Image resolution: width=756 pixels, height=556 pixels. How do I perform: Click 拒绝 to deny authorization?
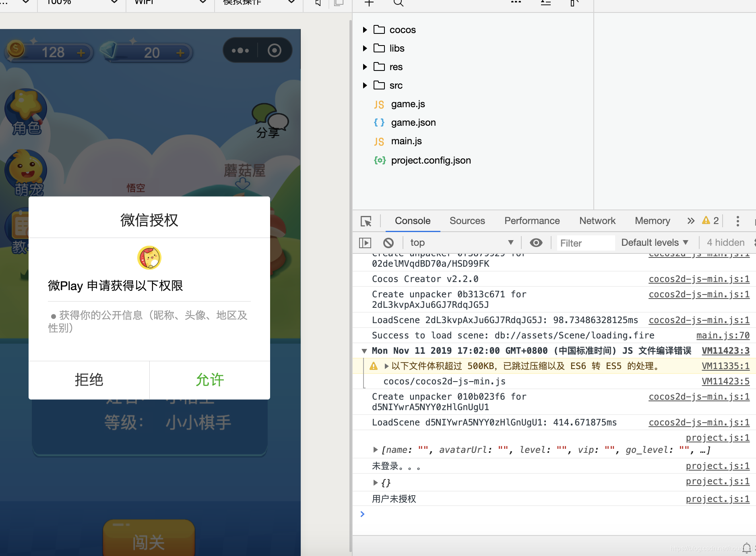point(89,380)
